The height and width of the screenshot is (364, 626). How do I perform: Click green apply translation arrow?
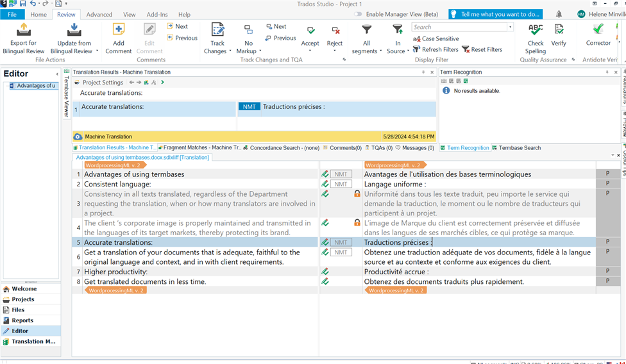click(x=163, y=83)
